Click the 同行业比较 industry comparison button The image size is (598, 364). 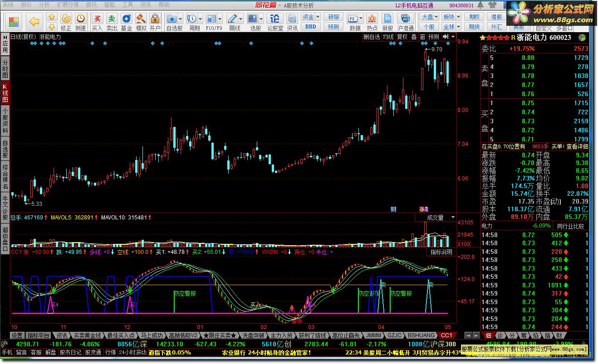click(570, 226)
